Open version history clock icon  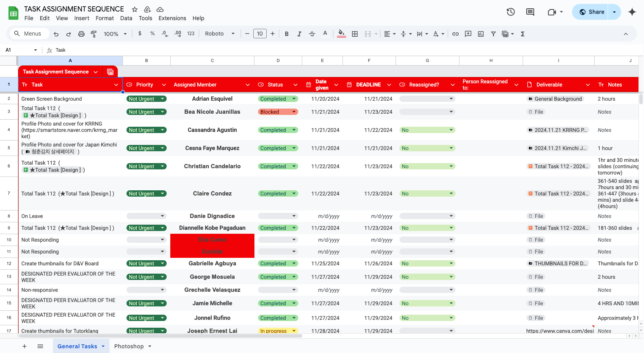click(510, 12)
